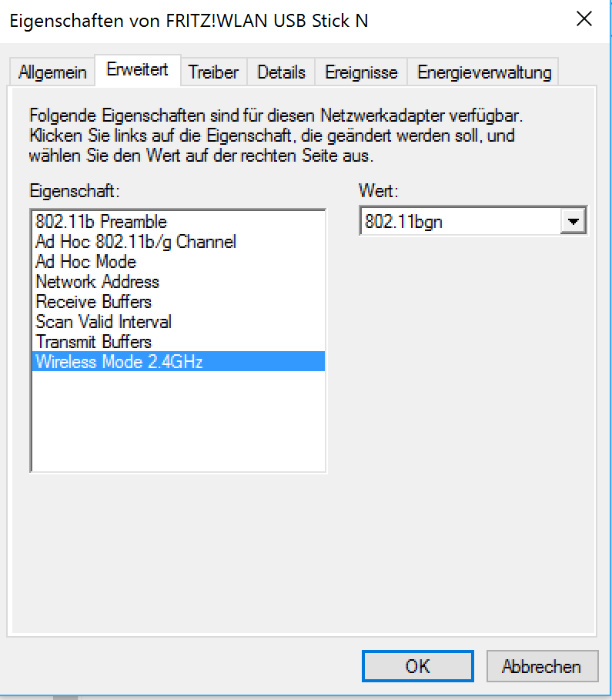Cancel with the Abbrechen button

(542, 666)
